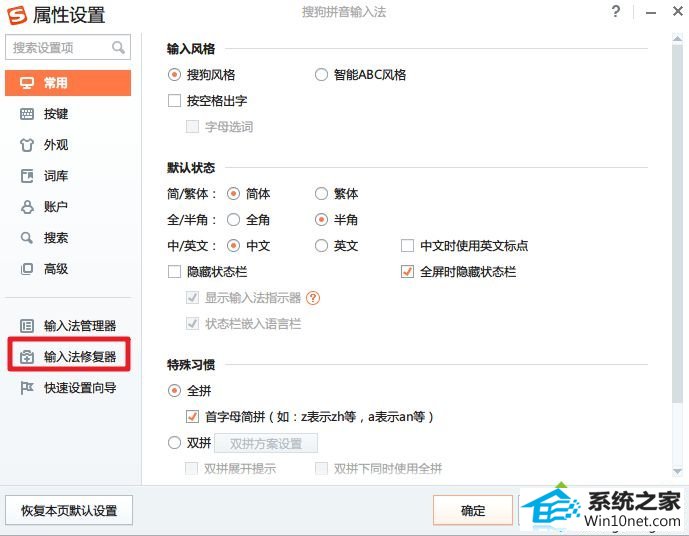Click the Sogou logo icon in title bar
This screenshot has height=536, width=689.
[17, 15]
